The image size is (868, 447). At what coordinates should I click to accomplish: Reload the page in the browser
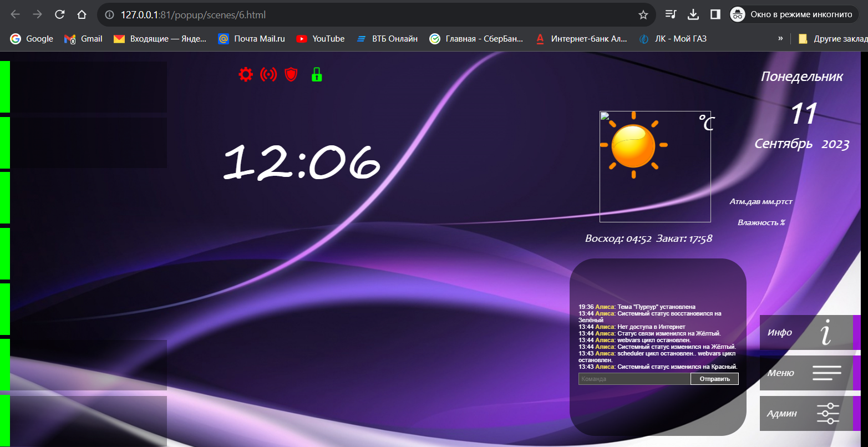60,15
